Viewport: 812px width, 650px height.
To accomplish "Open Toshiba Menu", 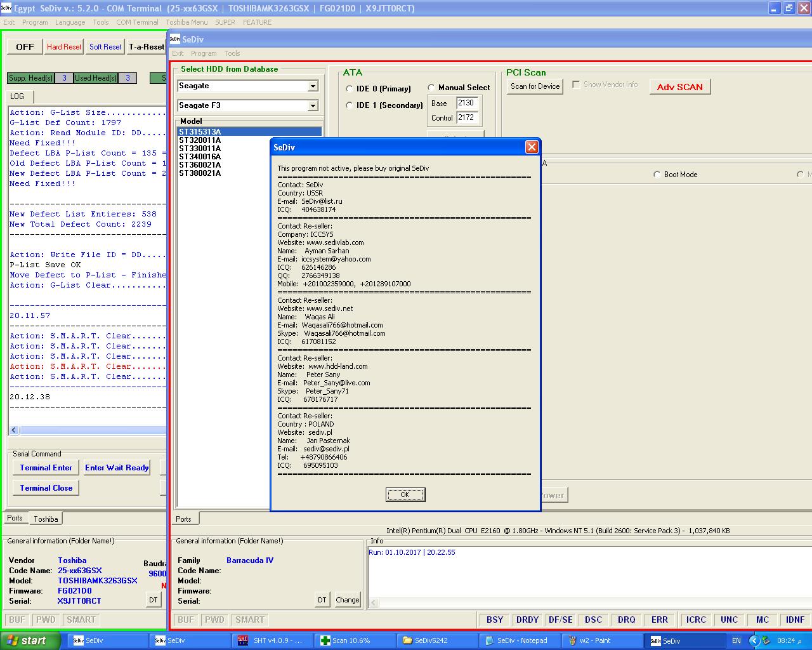I will (x=187, y=22).
